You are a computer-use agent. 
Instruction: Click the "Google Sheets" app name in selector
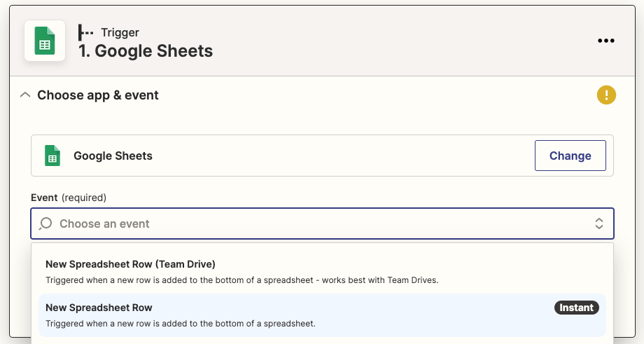click(x=113, y=156)
